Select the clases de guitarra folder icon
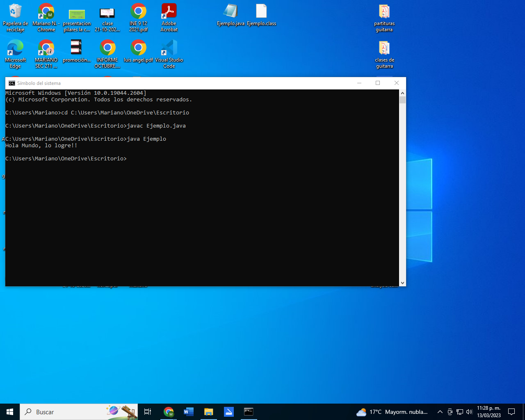The height and width of the screenshot is (420, 525). coord(384,54)
